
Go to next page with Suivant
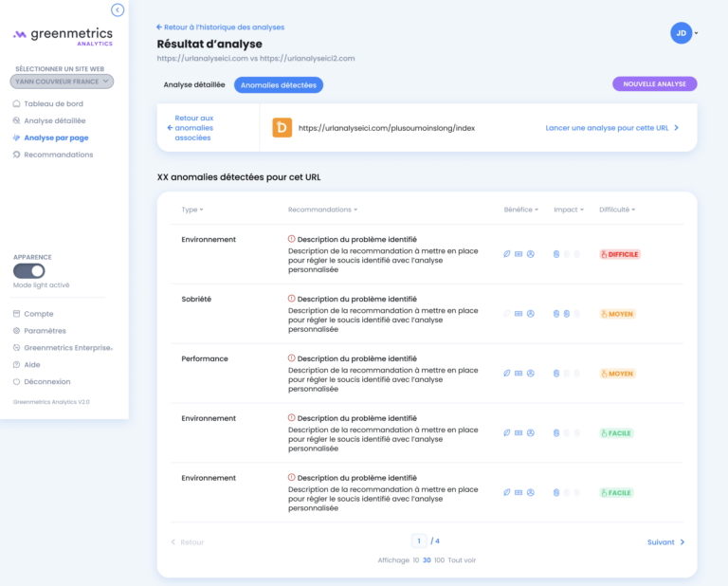coord(665,541)
